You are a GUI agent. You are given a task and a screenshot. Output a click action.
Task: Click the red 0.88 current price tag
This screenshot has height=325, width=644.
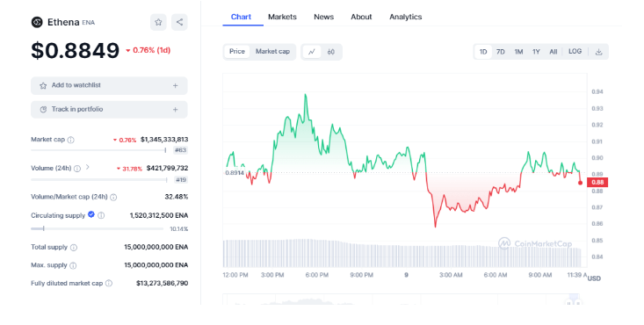597,183
